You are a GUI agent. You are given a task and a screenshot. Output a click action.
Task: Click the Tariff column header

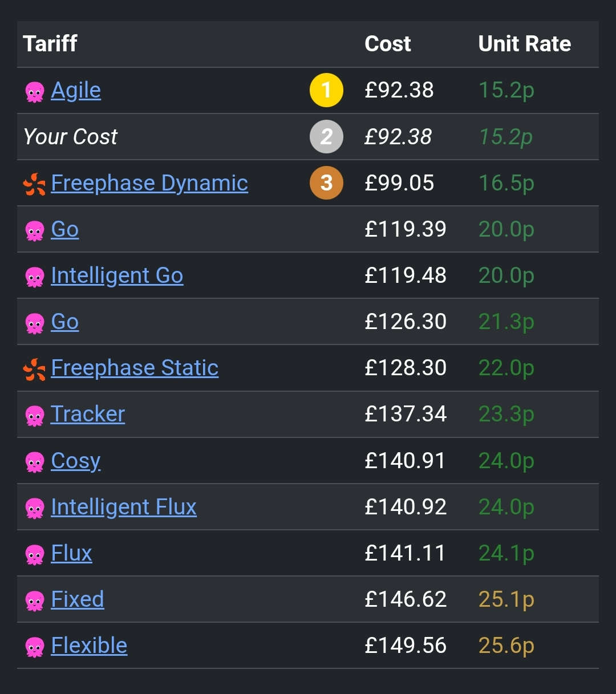(x=50, y=44)
